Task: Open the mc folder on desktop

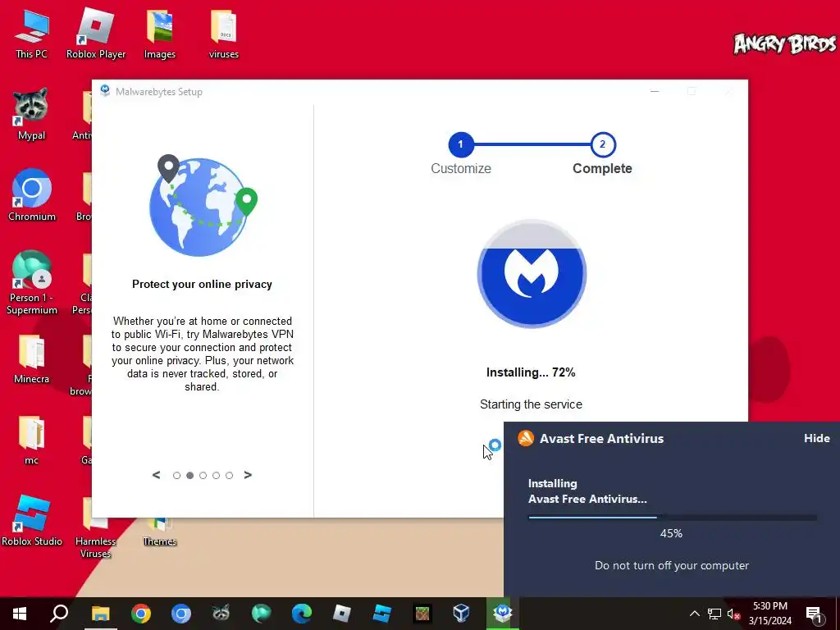Action: pos(31,440)
